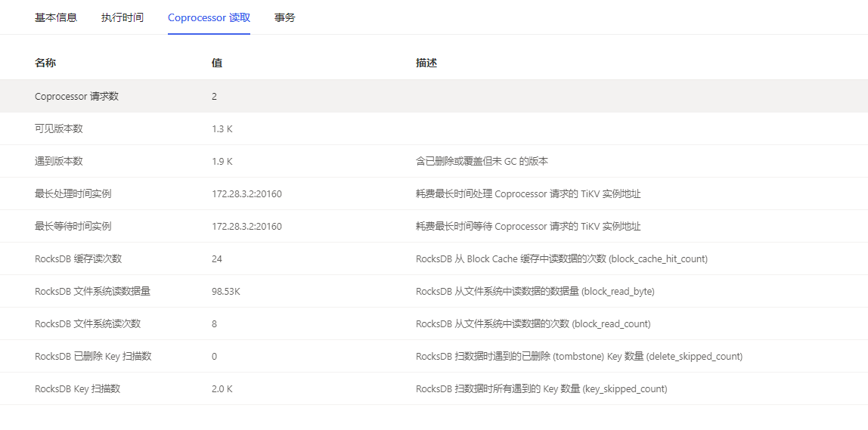The width and height of the screenshot is (868, 430).
Task: Click the 含已删除或覆盖但未 GC 的版本 description
Action: point(482,162)
